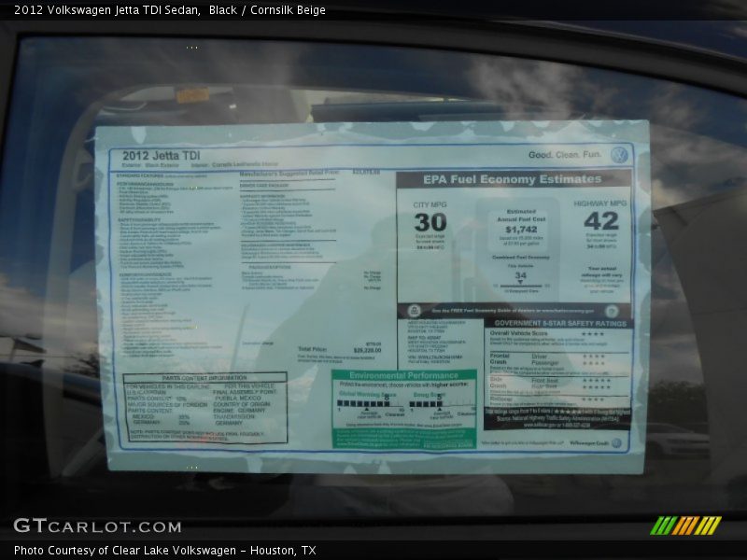The height and width of the screenshot is (560, 747).
Task: Click the total price amount "$26,220.00"
Action: tap(367, 351)
